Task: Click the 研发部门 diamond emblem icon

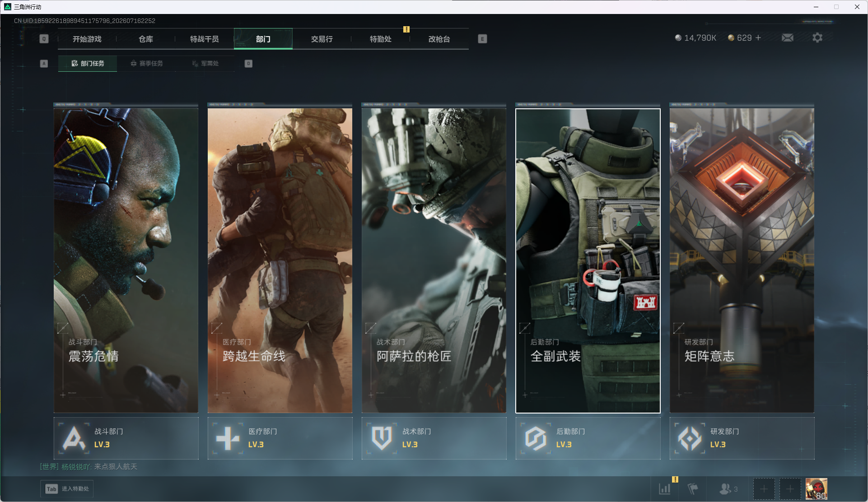Action: click(x=690, y=438)
